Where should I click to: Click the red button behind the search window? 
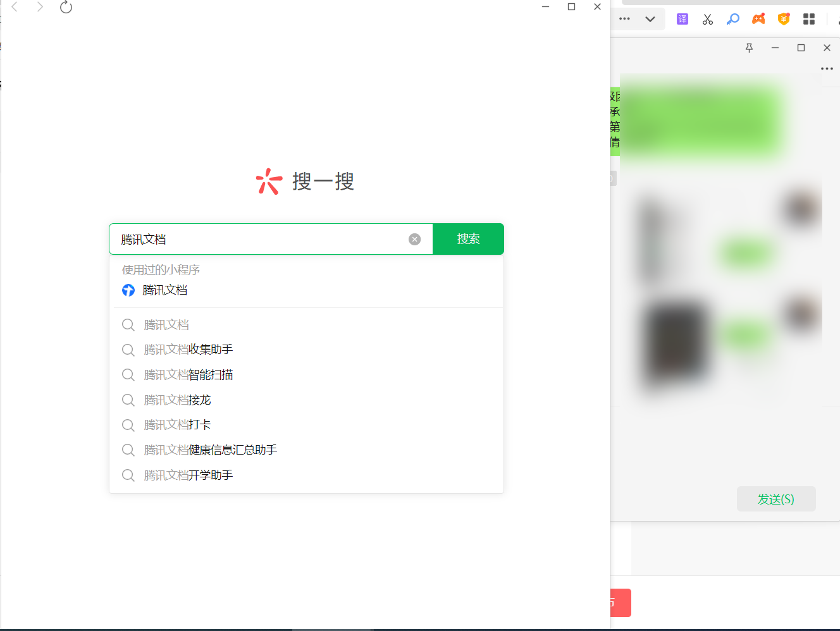coord(621,603)
